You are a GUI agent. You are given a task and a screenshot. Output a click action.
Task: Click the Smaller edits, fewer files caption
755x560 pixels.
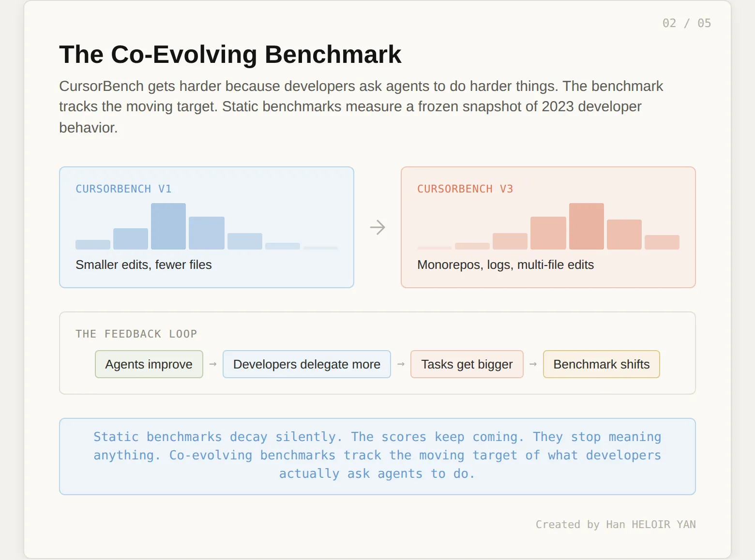point(144,265)
